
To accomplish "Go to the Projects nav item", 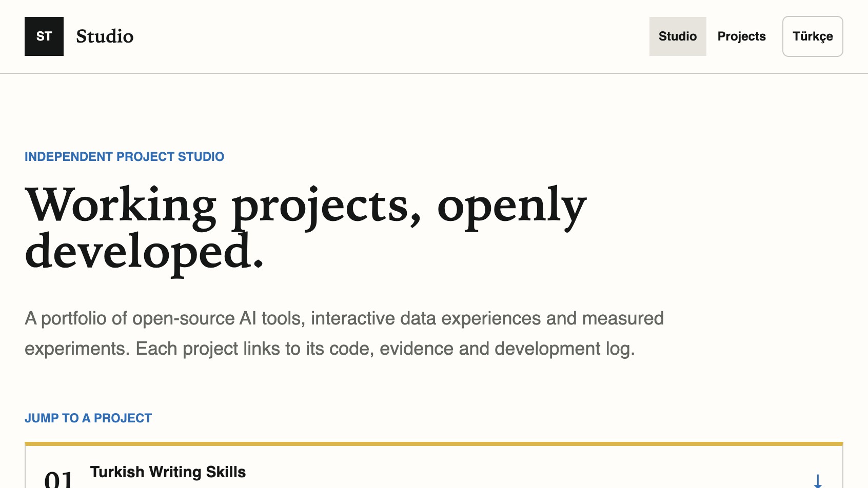I will tap(741, 36).
